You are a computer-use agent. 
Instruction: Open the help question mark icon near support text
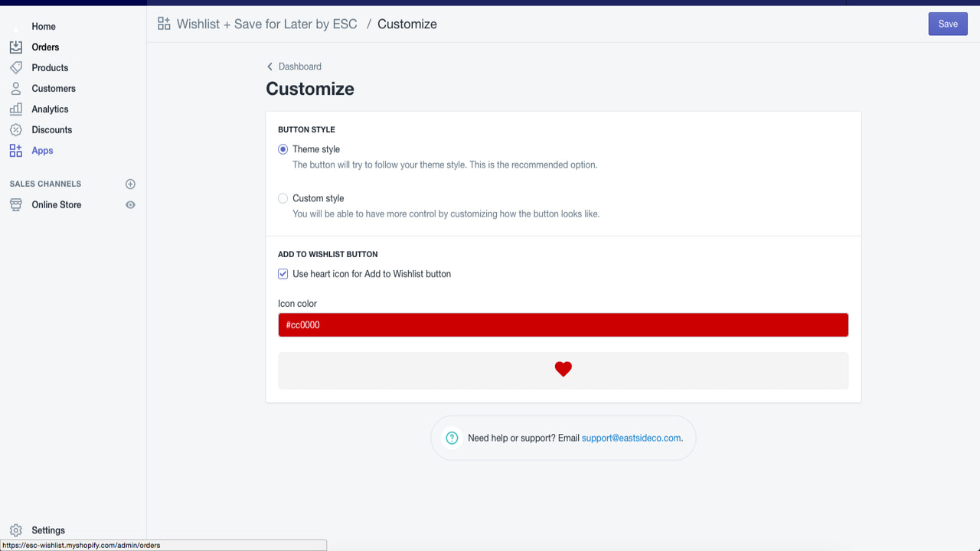pos(452,438)
